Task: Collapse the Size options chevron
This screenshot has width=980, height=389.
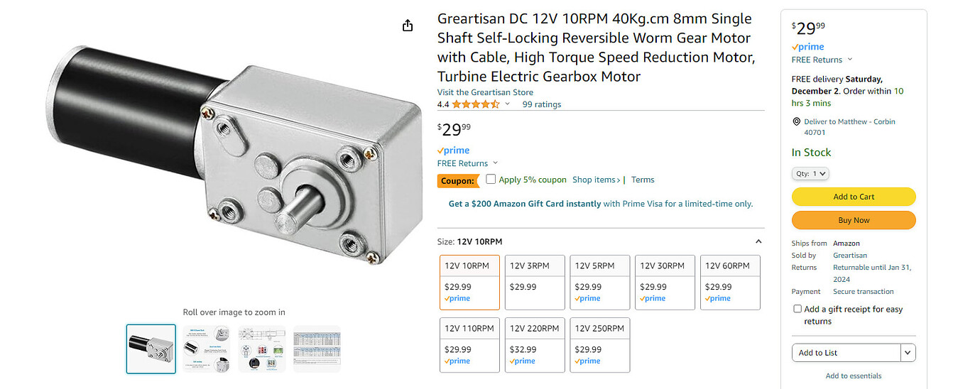Action: (x=758, y=241)
